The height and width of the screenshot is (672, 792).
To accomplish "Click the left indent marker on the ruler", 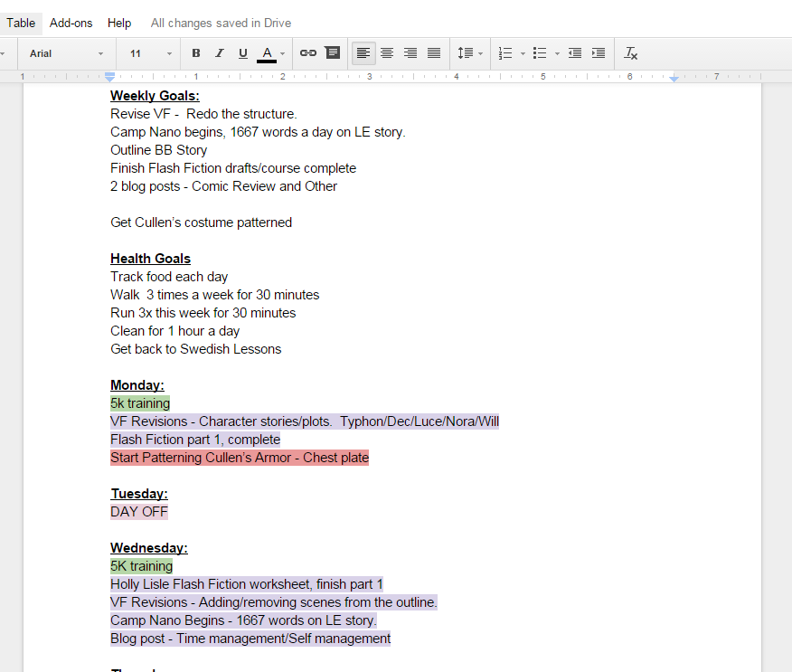I will point(110,78).
